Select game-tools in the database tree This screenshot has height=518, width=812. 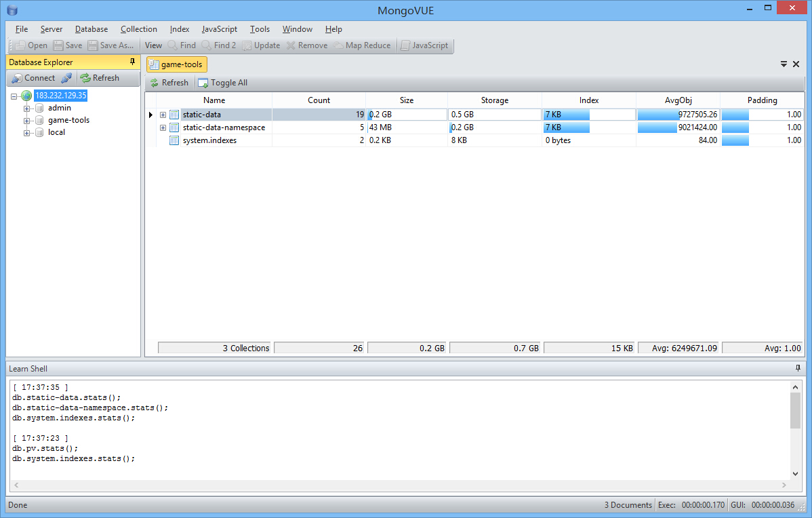coord(69,119)
